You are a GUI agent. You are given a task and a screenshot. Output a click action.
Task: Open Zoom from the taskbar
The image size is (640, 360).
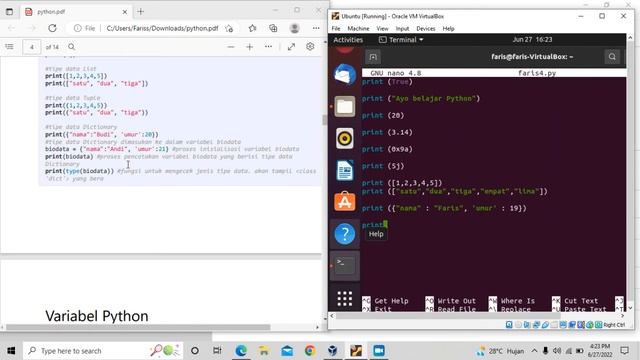click(379, 351)
